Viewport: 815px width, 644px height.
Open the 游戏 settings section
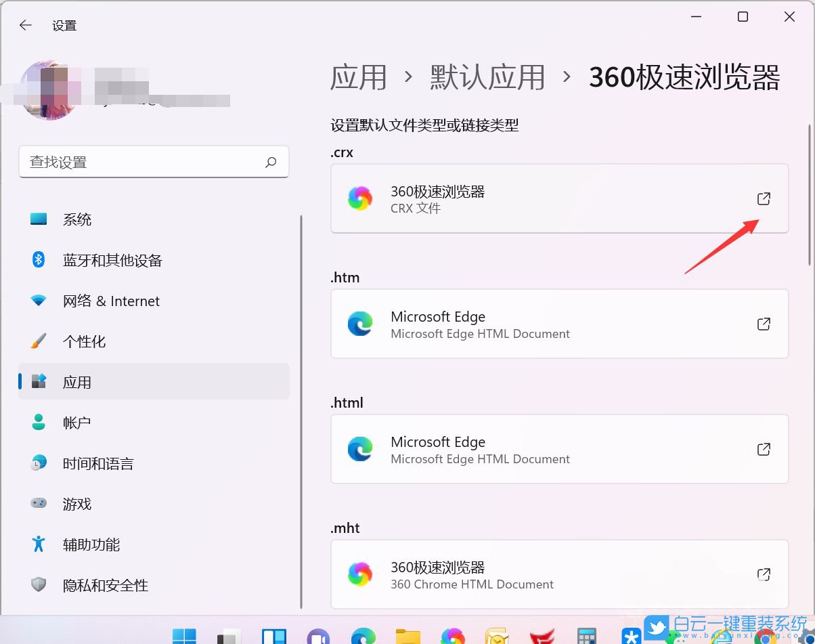(x=76, y=504)
